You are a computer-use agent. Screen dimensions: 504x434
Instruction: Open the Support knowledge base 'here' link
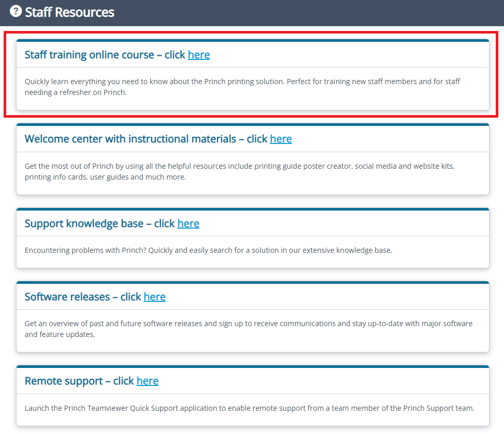pos(188,223)
